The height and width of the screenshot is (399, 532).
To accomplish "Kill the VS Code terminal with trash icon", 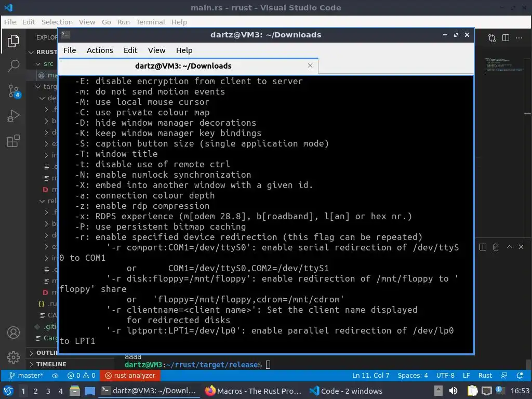I will 496,247.
